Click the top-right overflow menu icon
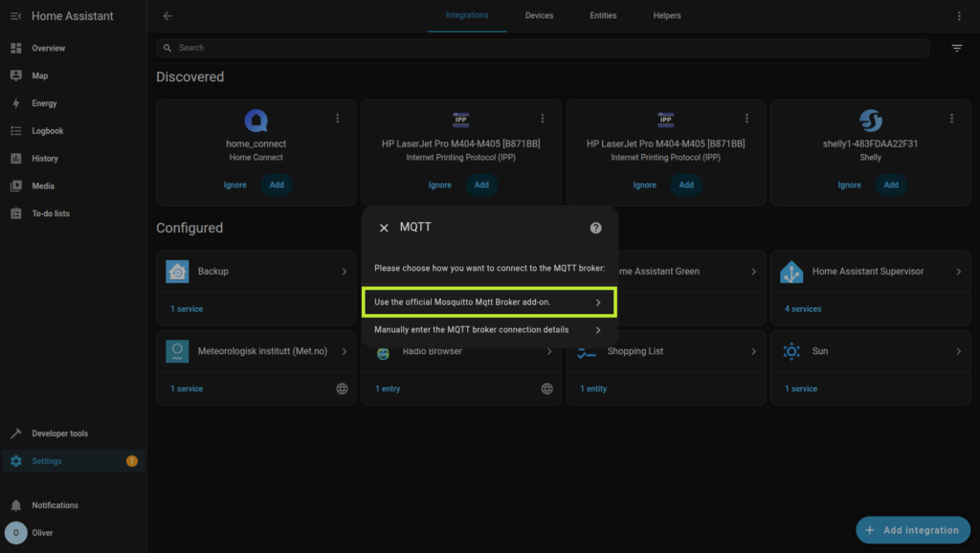The width and height of the screenshot is (980, 553). point(959,16)
